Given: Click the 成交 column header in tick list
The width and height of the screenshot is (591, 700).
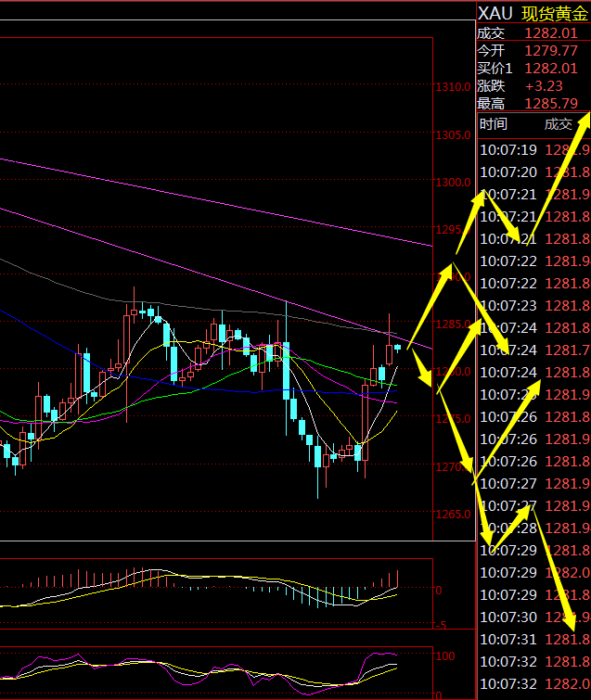Looking at the screenshot, I should click(559, 124).
